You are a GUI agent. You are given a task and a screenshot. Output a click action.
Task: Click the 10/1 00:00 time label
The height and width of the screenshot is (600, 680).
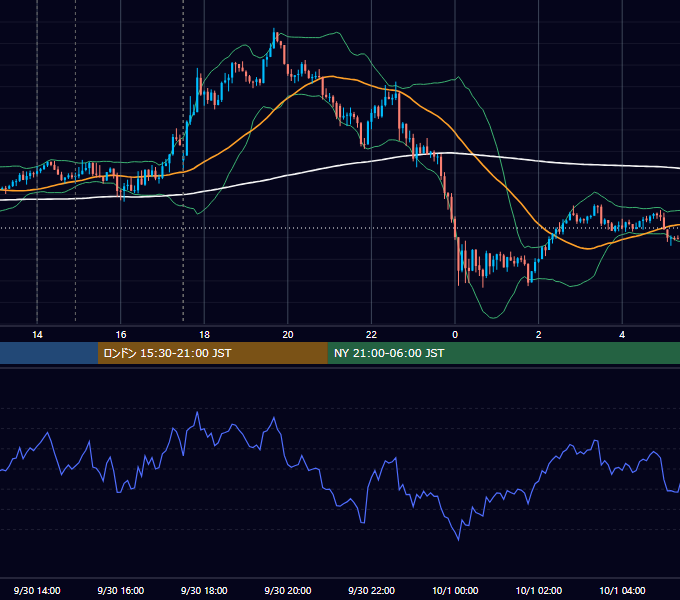click(x=455, y=590)
